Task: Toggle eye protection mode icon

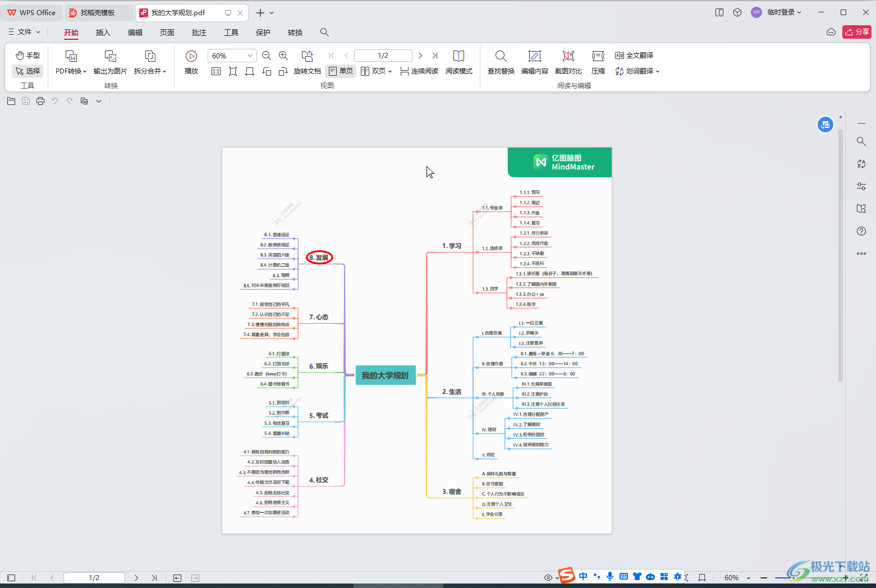Action: coord(548,578)
